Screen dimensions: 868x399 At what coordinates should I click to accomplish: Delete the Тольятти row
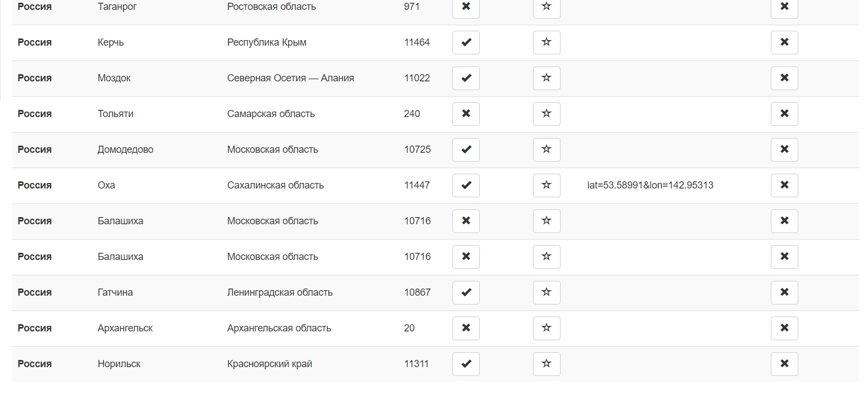pos(784,114)
